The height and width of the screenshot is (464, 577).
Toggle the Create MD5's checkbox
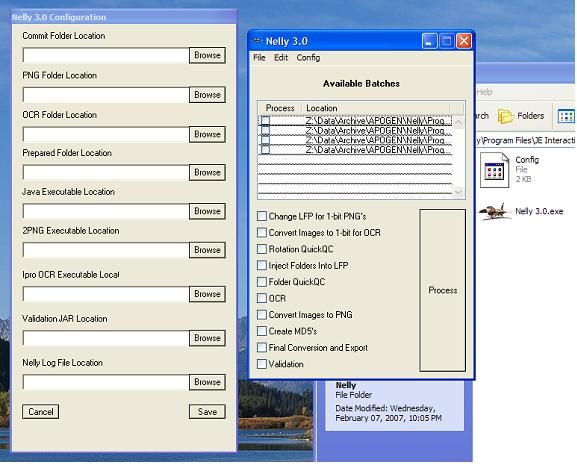262,331
